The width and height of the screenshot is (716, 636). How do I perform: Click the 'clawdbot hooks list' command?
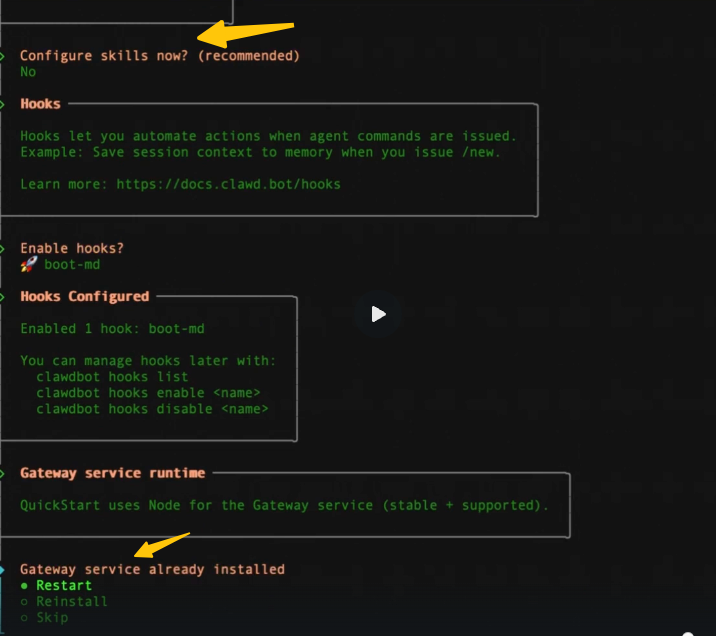point(112,377)
